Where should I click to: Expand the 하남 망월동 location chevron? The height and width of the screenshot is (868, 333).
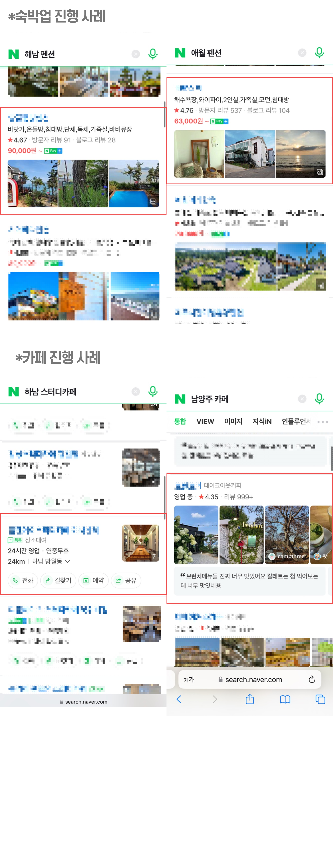coord(67,561)
